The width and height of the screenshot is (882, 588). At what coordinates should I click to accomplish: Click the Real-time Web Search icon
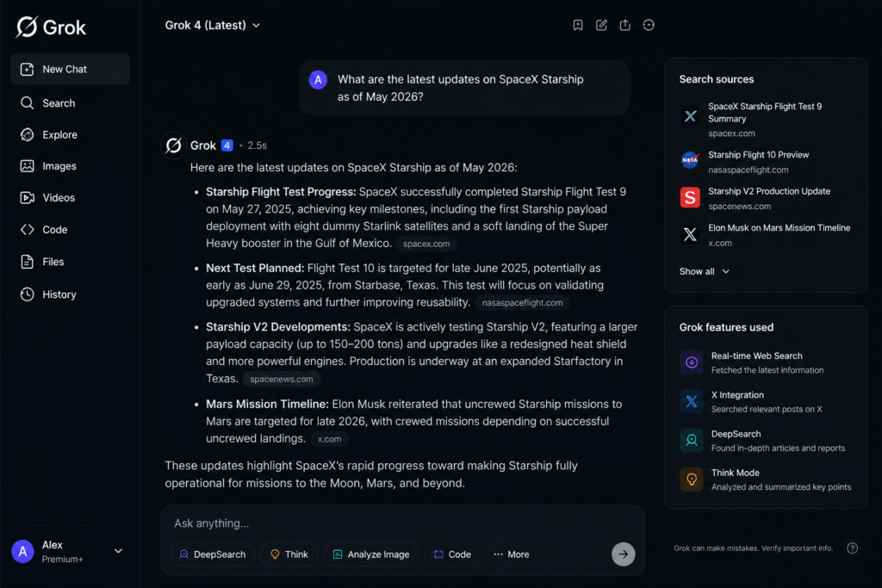click(x=692, y=362)
